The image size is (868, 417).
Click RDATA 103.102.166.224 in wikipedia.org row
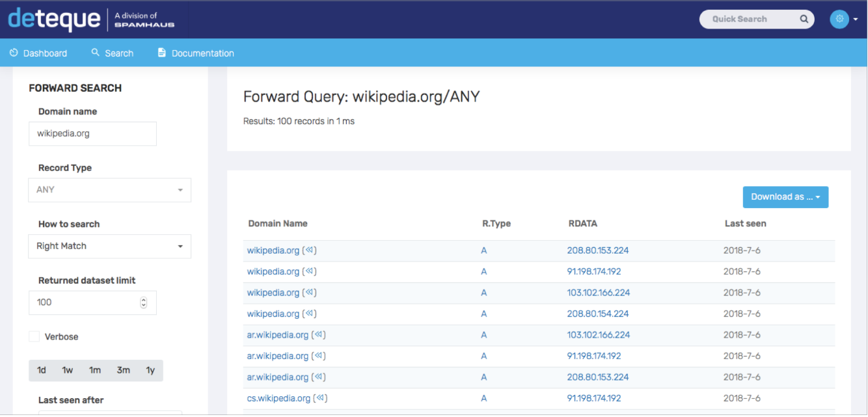pos(599,293)
